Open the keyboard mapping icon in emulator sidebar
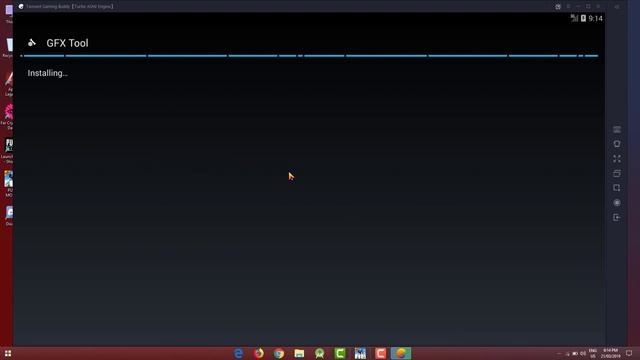The image size is (640, 360). (x=617, y=129)
